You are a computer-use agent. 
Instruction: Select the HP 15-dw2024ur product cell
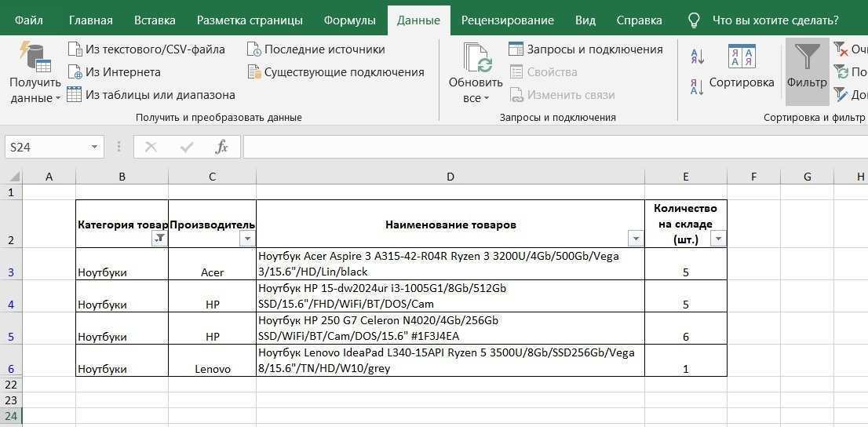pos(450,296)
